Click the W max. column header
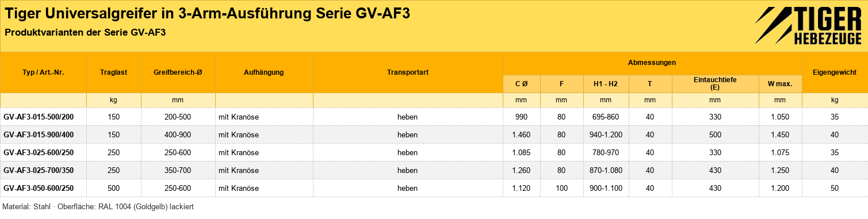This screenshot has height=219, width=868. point(779,84)
